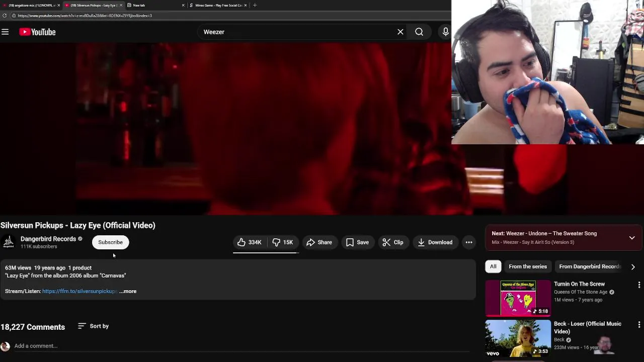The width and height of the screenshot is (644, 362).
Task: Click the user avatar beside comment box
Action: click(x=5, y=346)
